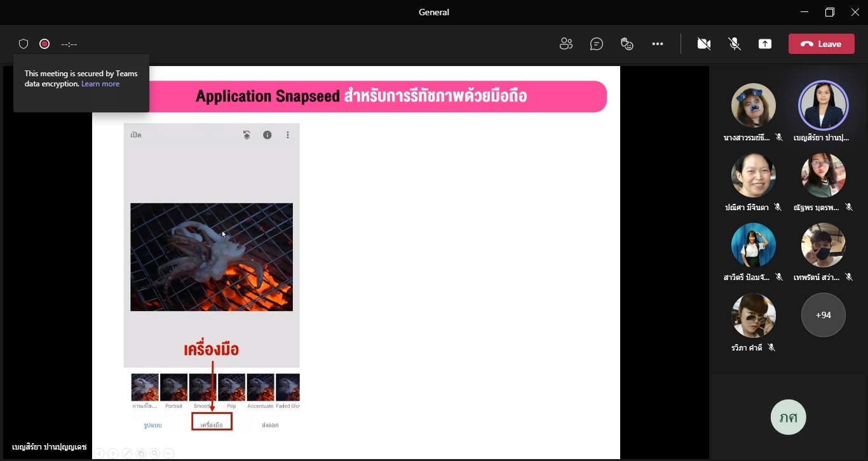This screenshot has width=868, height=461.
Task: Follow the Learn more encryption link
Action: (x=100, y=84)
